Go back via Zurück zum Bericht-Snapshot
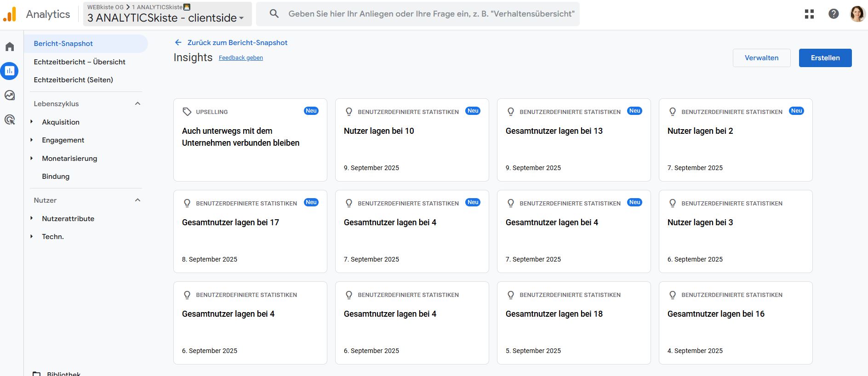 coord(237,42)
